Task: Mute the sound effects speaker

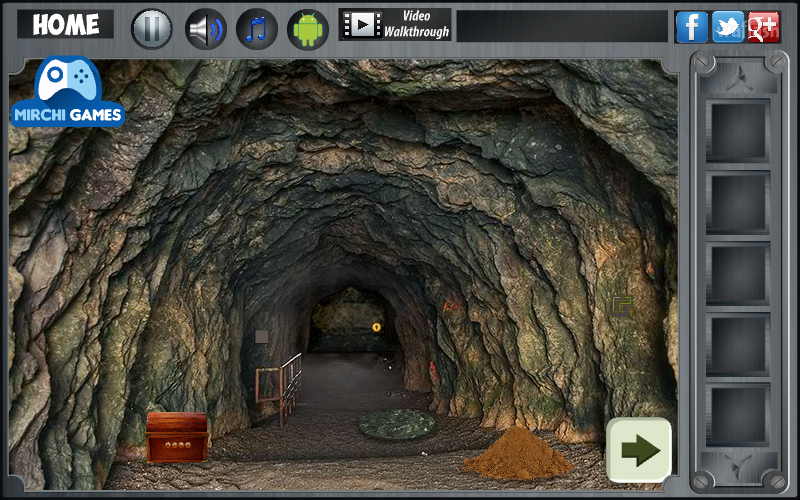Action: click(x=206, y=29)
